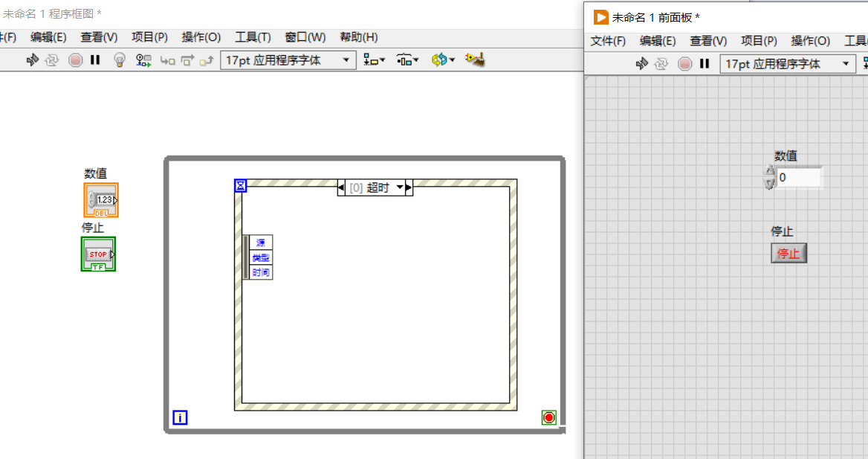This screenshot has width=868, height=459.
Task: Select the Run Continuously icon
Action: click(x=52, y=60)
